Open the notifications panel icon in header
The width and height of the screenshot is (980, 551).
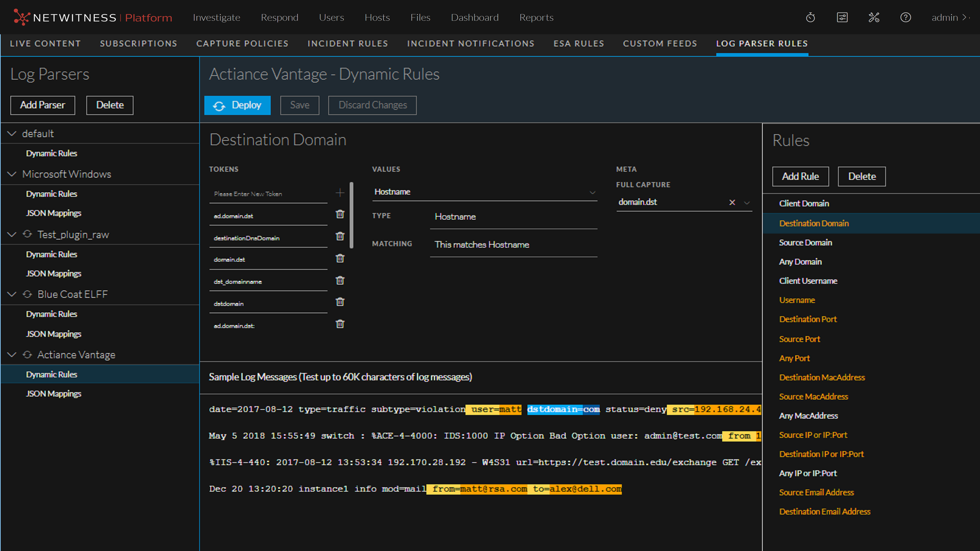click(x=842, y=17)
